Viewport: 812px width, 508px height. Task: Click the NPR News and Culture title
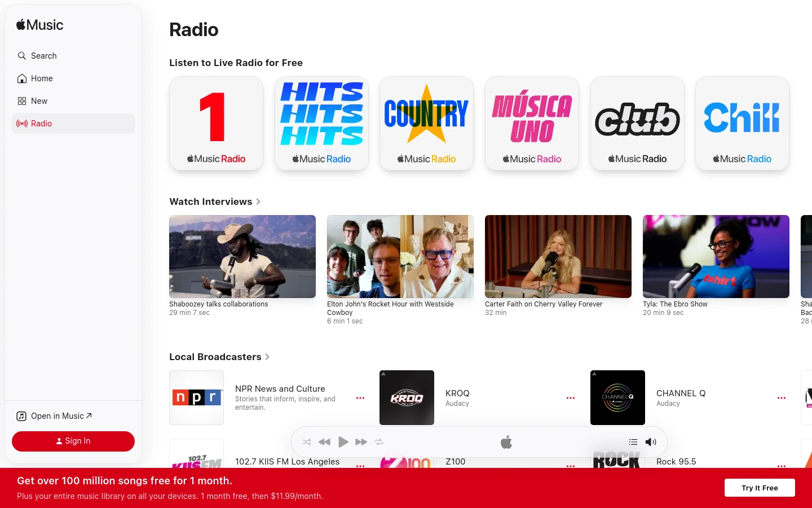[280, 389]
